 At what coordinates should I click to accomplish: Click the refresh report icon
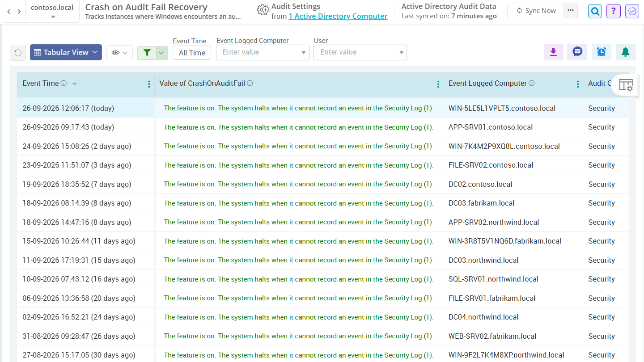click(x=18, y=53)
